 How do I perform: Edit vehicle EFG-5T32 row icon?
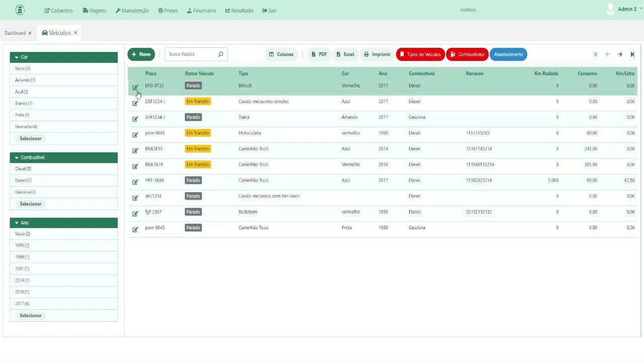pos(135,87)
